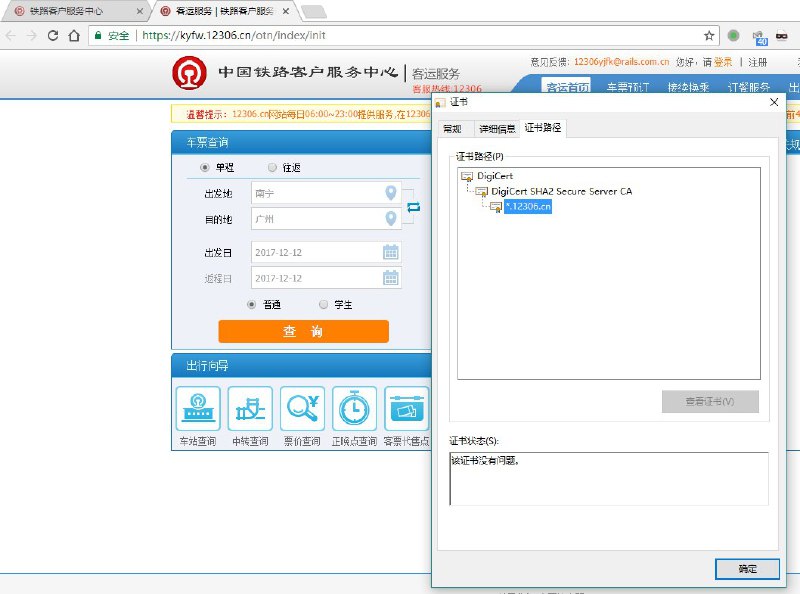
Task: Open 订餐服务 navigation item
Action: (x=748, y=87)
